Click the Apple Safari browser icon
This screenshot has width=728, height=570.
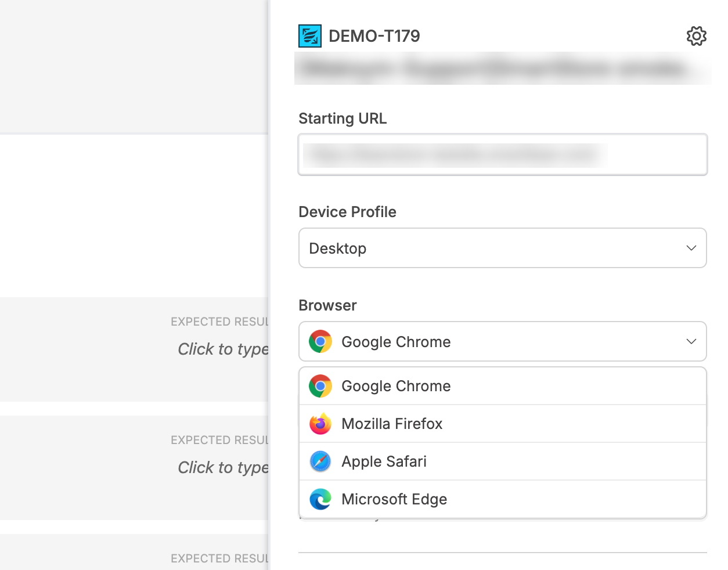[x=320, y=461]
